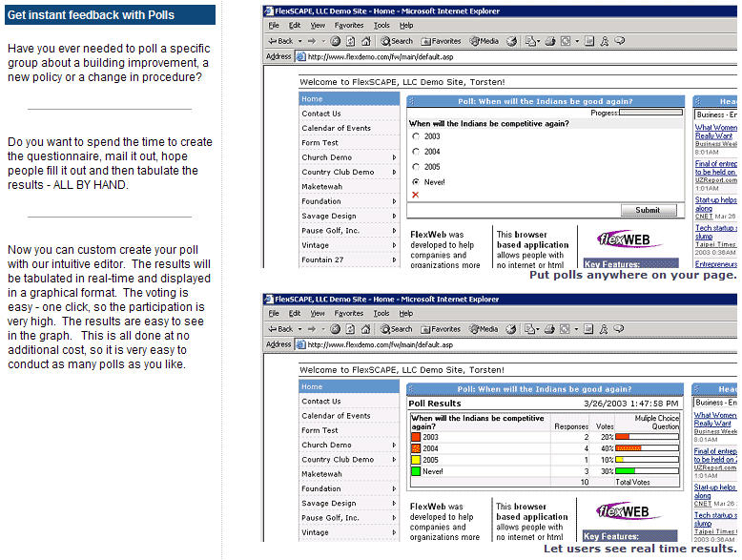The image size is (742, 560).
Task: Click the Submit button on the poll
Action: pos(649,210)
